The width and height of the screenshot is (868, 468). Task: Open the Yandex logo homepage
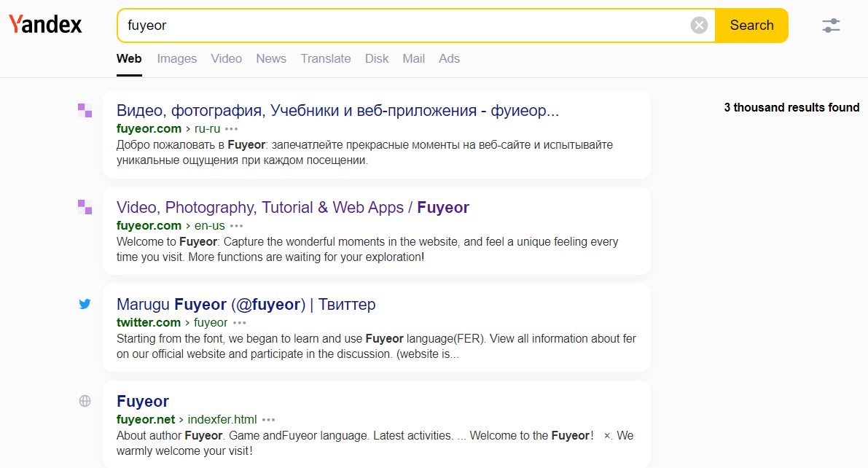[x=45, y=24]
